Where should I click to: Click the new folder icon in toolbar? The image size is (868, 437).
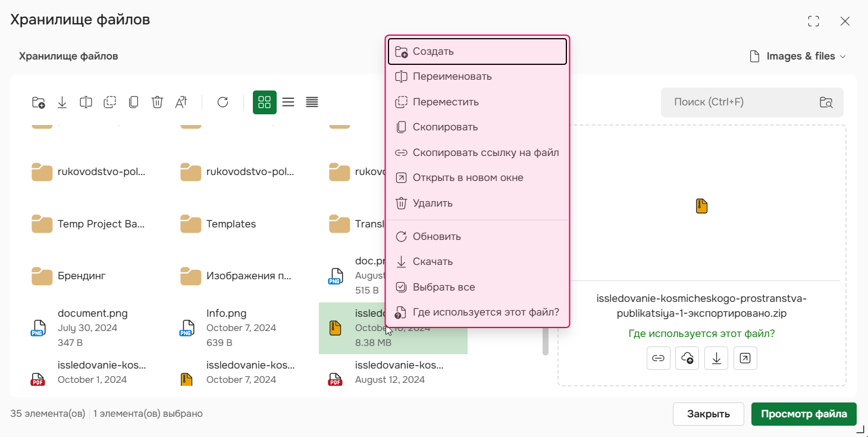point(38,102)
